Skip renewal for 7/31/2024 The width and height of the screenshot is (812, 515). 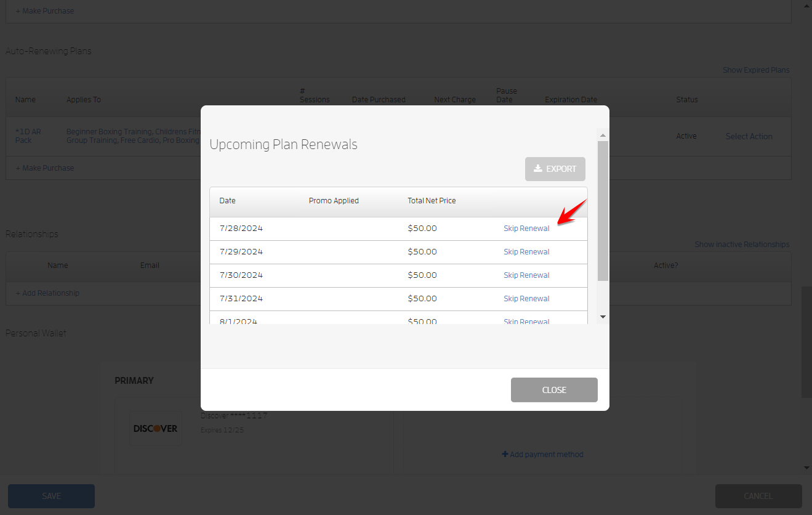(x=526, y=299)
